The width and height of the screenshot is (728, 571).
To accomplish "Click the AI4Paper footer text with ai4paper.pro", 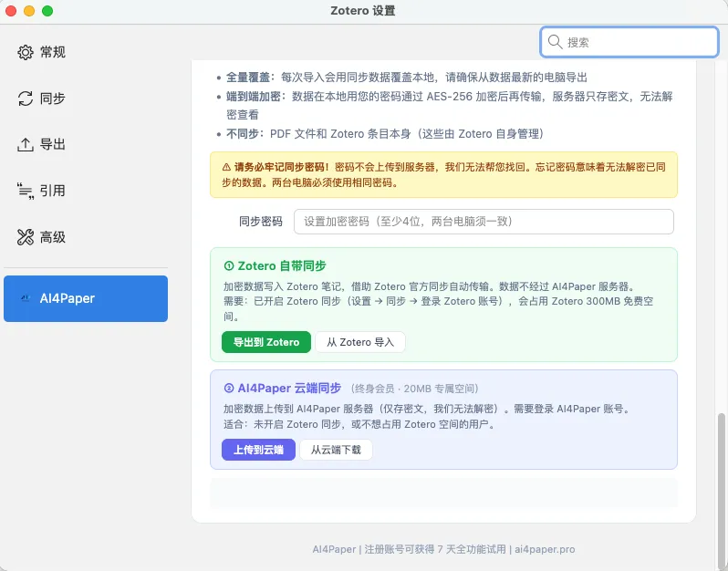I will pyautogui.click(x=443, y=549).
